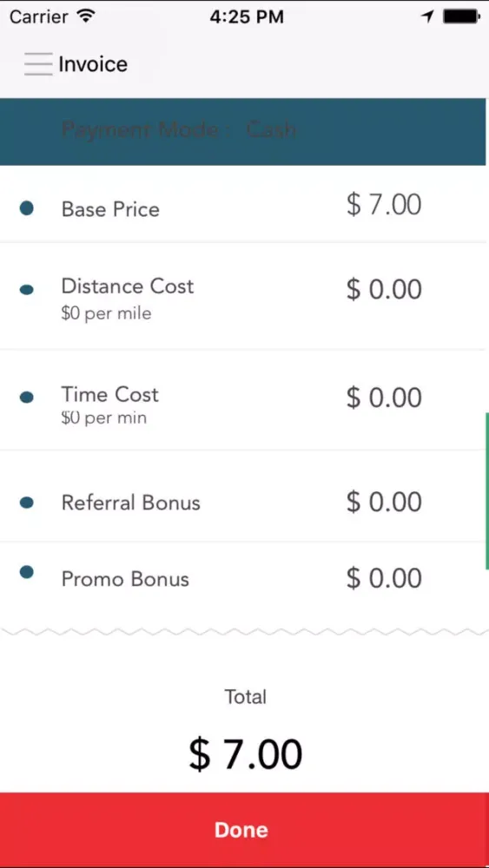The image size is (489, 868).
Task: Click the bullet dot beside Promo Bonus
Action: click(x=27, y=572)
